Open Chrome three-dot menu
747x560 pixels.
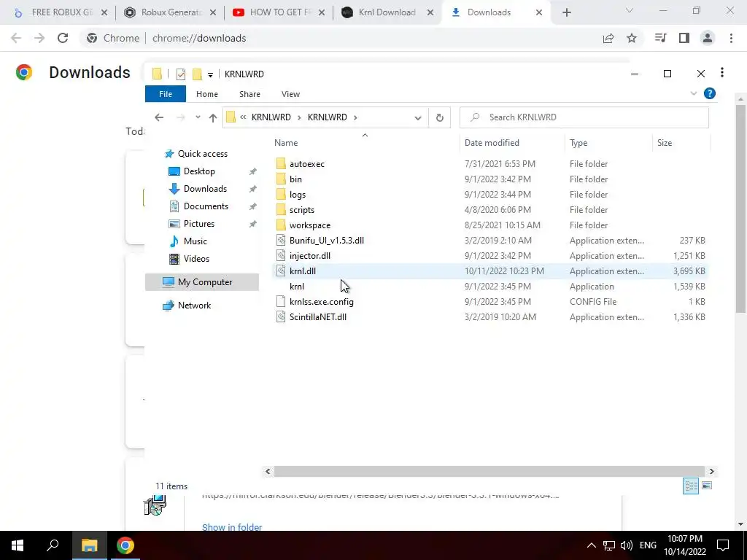click(x=731, y=38)
